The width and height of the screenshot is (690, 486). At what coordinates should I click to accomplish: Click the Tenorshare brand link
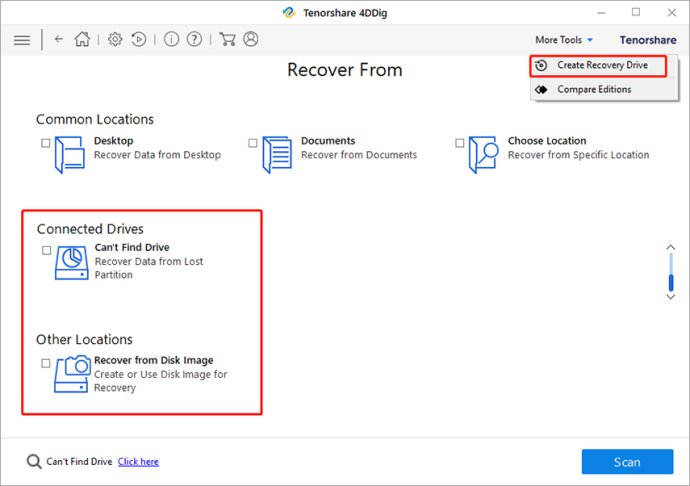pyautogui.click(x=648, y=40)
